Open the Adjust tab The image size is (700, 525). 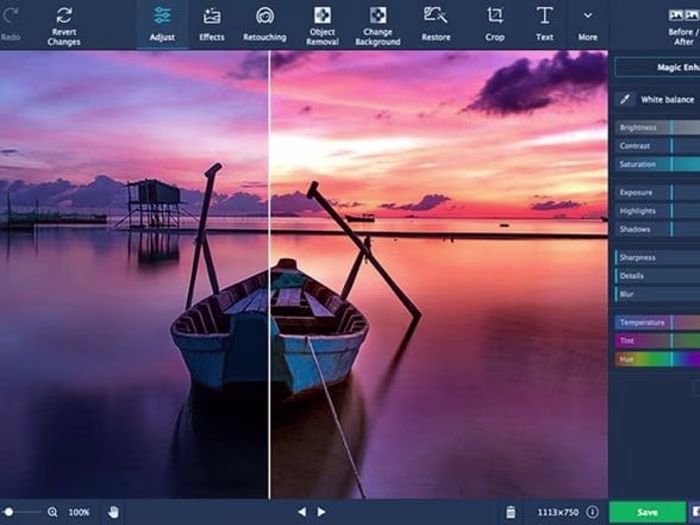tap(162, 24)
